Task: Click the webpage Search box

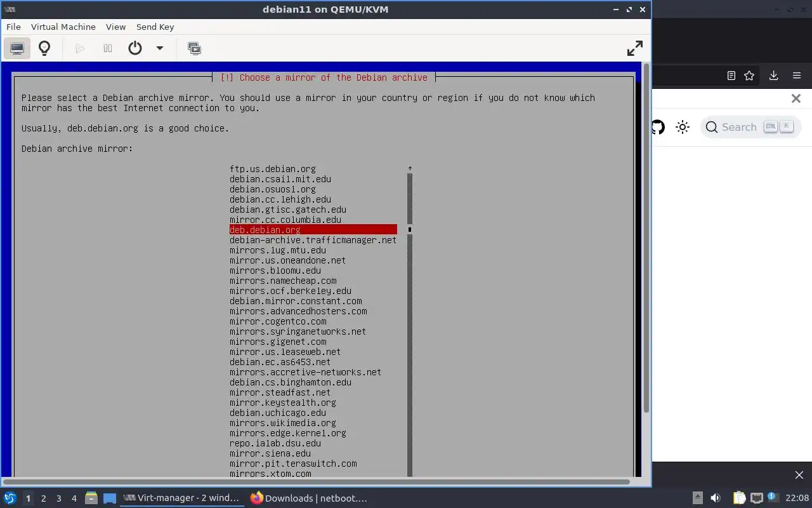Action: point(750,127)
